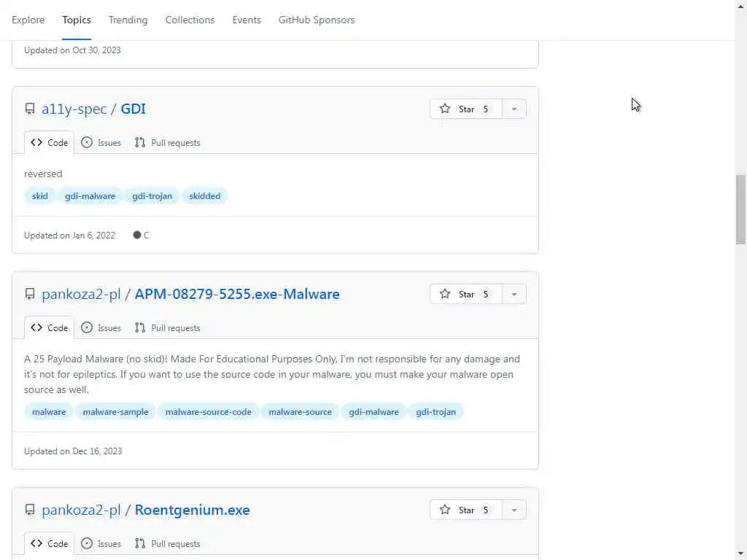This screenshot has height=560, width=747.
Task: Open Pull requests tab of Roentgenium.exe
Action: pyautogui.click(x=167, y=544)
